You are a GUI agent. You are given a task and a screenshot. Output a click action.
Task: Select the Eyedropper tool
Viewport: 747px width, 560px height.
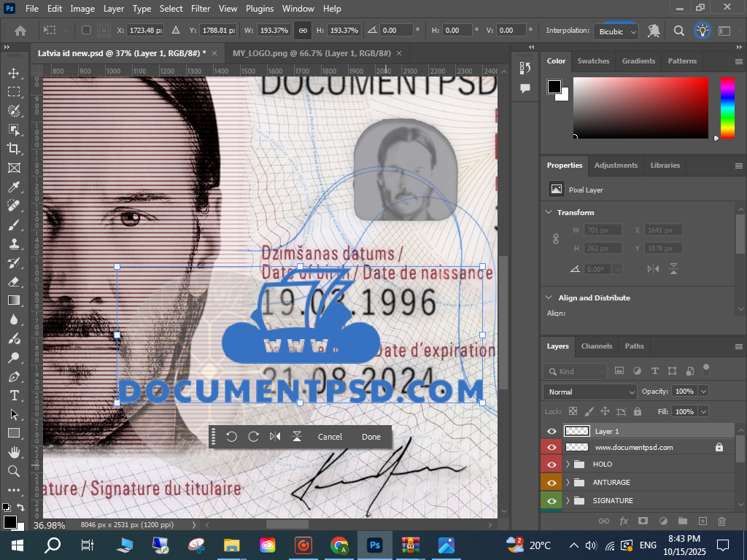click(14, 187)
